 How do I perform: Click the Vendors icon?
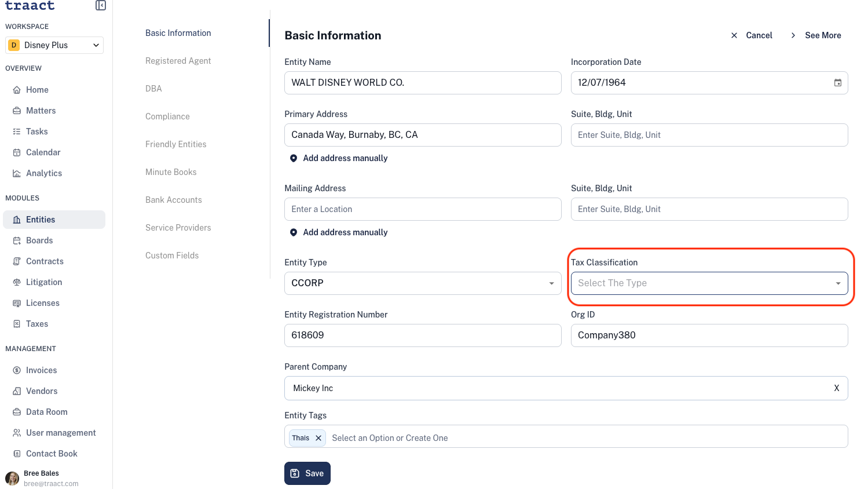(17, 391)
